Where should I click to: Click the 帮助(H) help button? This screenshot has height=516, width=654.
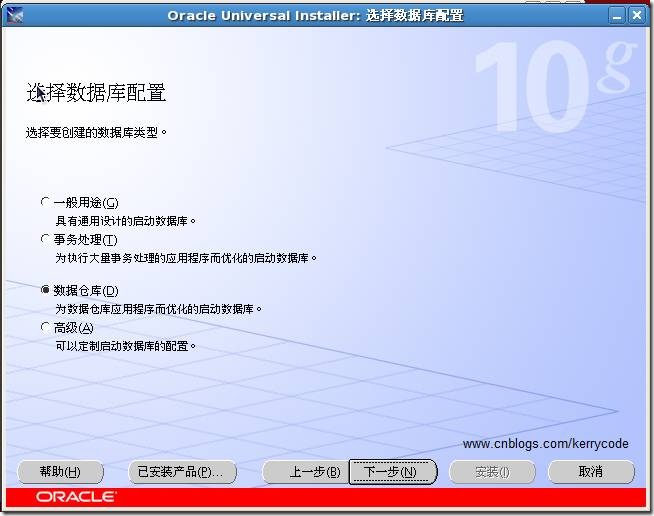coord(60,472)
